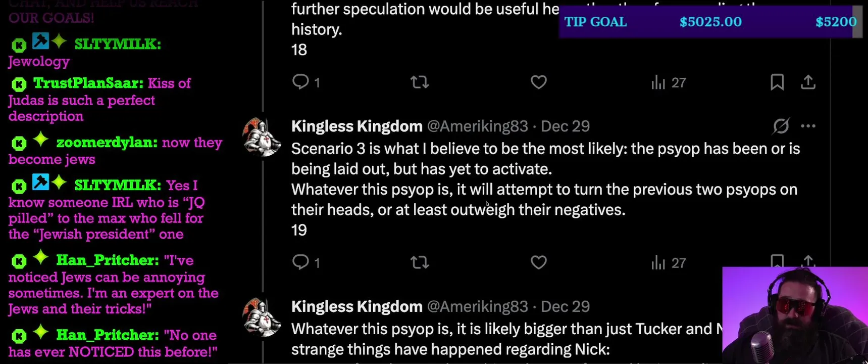Select the streamer webcam overlay
The width and height of the screenshot is (868, 364).
click(795, 315)
